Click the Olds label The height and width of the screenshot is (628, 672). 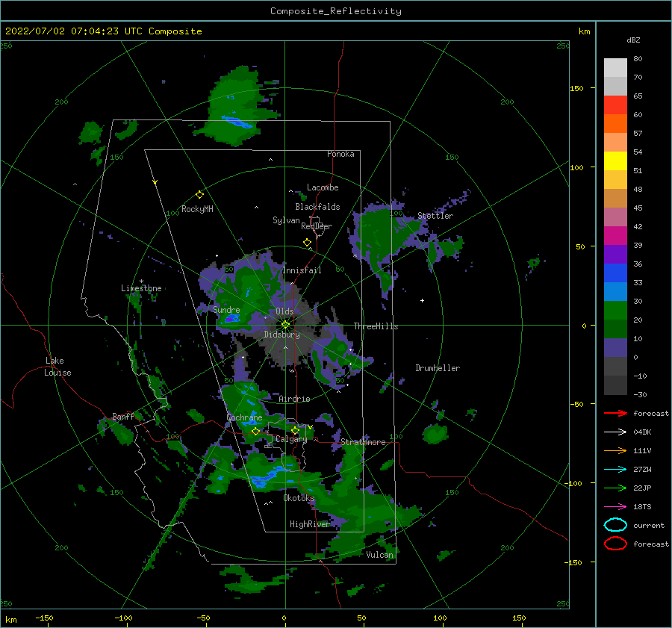(x=284, y=311)
